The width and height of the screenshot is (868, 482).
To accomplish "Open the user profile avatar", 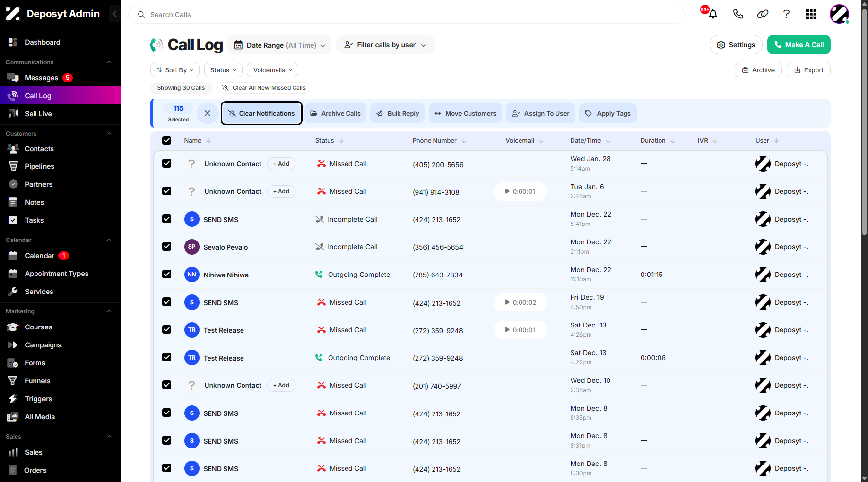I will [839, 14].
